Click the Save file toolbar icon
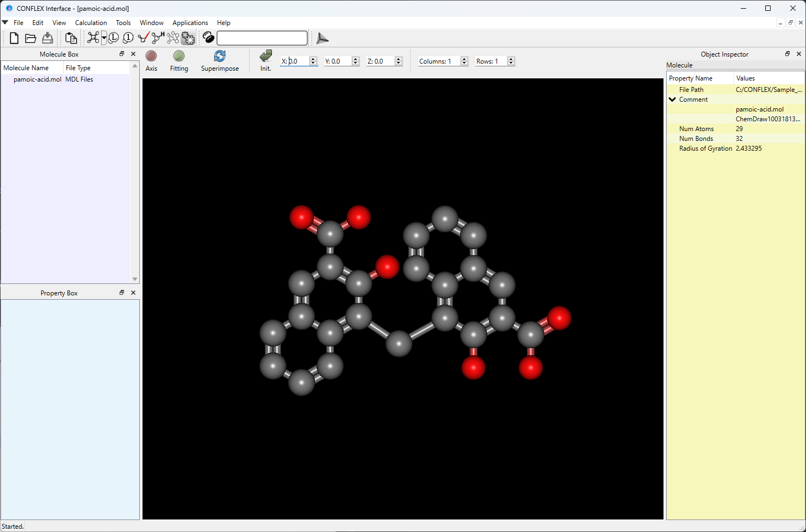Screen dimensions: 806x532 (x=48, y=38)
